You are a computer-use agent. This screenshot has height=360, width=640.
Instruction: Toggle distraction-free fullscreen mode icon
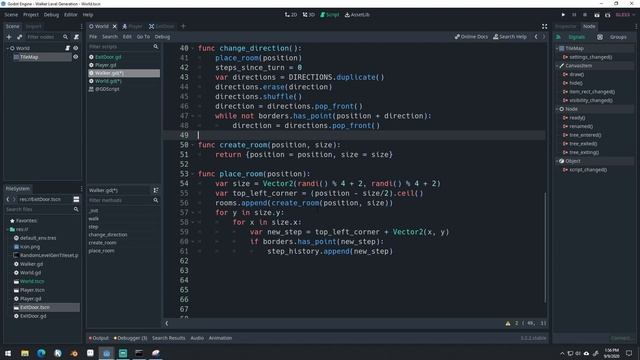click(544, 27)
